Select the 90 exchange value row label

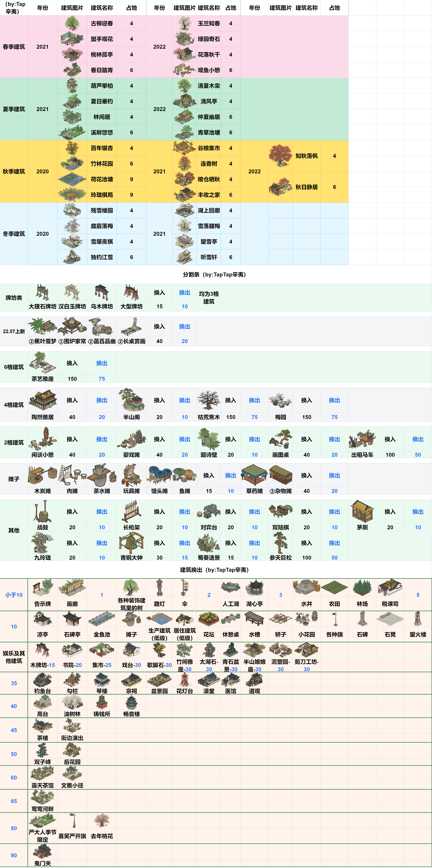tap(14, 855)
